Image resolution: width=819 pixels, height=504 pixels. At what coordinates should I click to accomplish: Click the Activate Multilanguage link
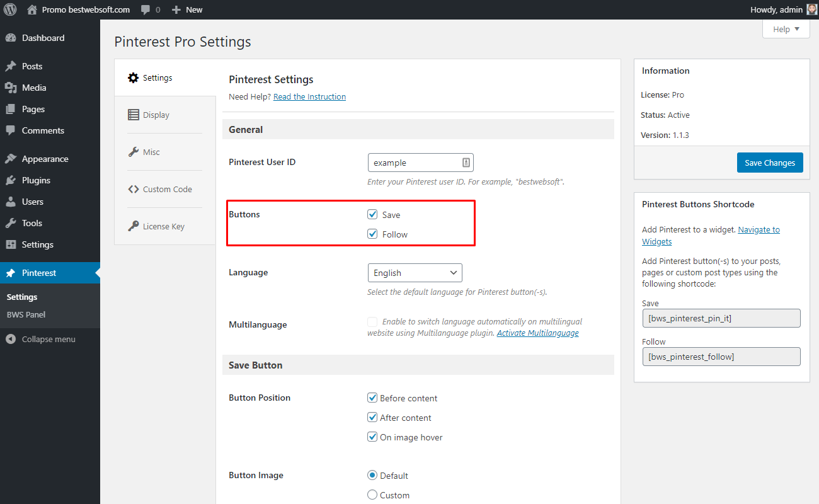click(537, 333)
